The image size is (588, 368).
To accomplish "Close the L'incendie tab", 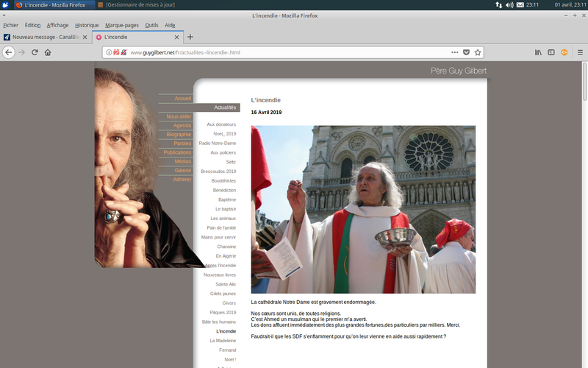I will pyautogui.click(x=176, y=37).
